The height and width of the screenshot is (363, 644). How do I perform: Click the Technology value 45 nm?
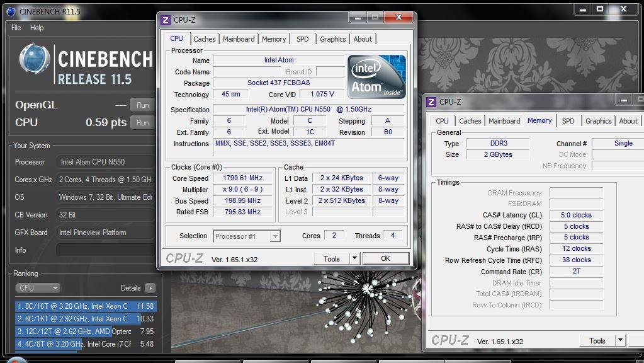[231, 94]
